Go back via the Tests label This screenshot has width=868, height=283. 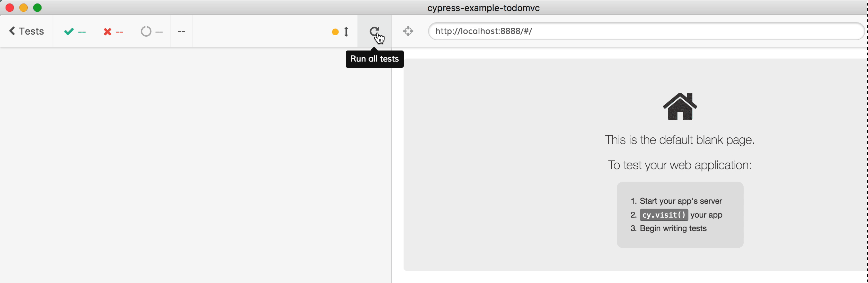31,31
